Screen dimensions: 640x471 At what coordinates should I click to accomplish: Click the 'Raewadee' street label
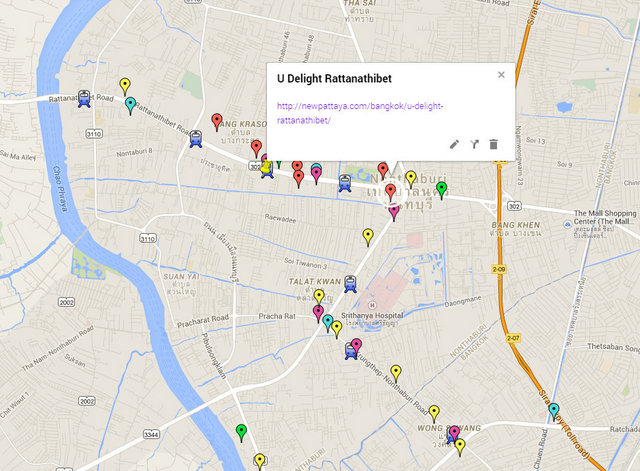pos(280,218)
